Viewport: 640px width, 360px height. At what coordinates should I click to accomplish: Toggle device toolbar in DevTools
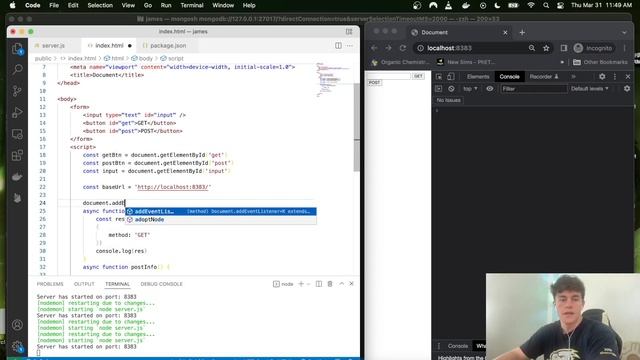click(x=451, y=77)
